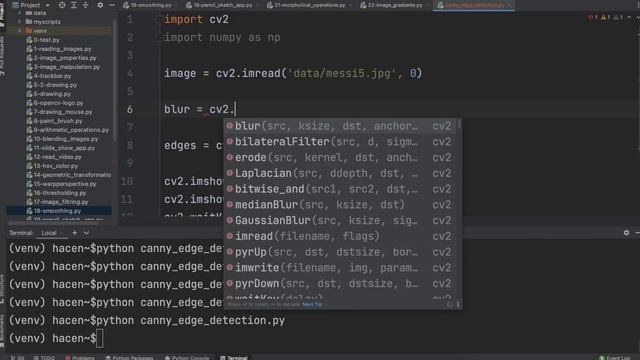Viewport: 640px width, 360px height.
Task: Open the Event Log
Action: [616, 358]
